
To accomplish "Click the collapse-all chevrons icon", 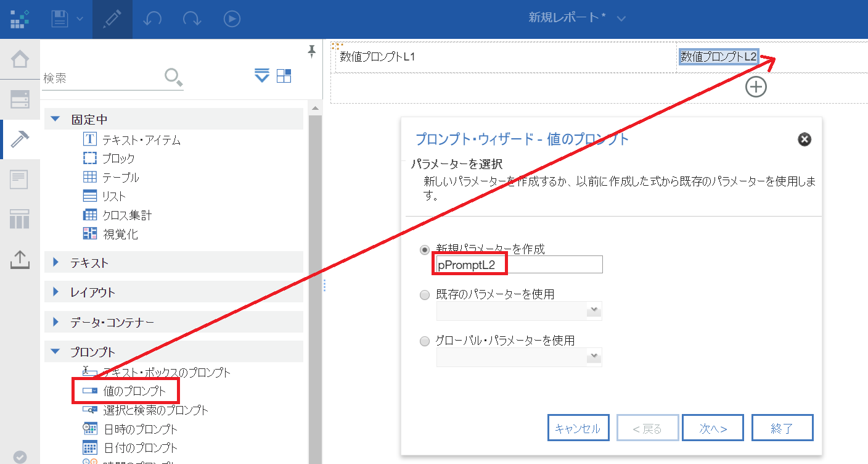I will (262, 75).
